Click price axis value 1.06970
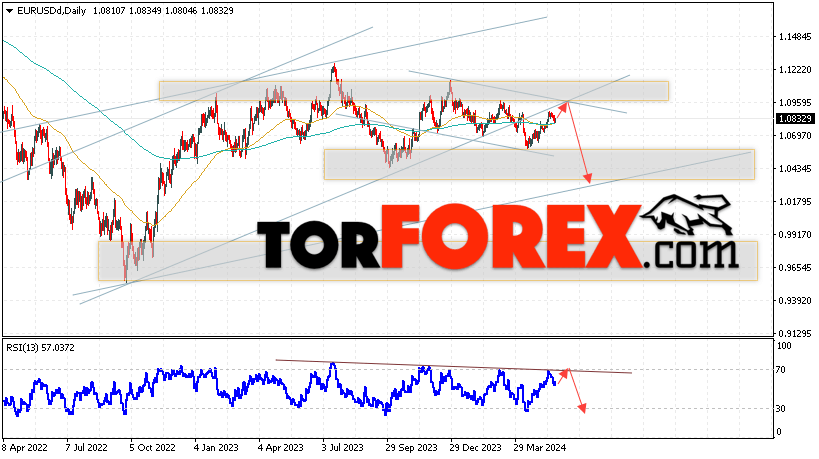Viewport: 819px width, 459px height. tap(795, 136)
